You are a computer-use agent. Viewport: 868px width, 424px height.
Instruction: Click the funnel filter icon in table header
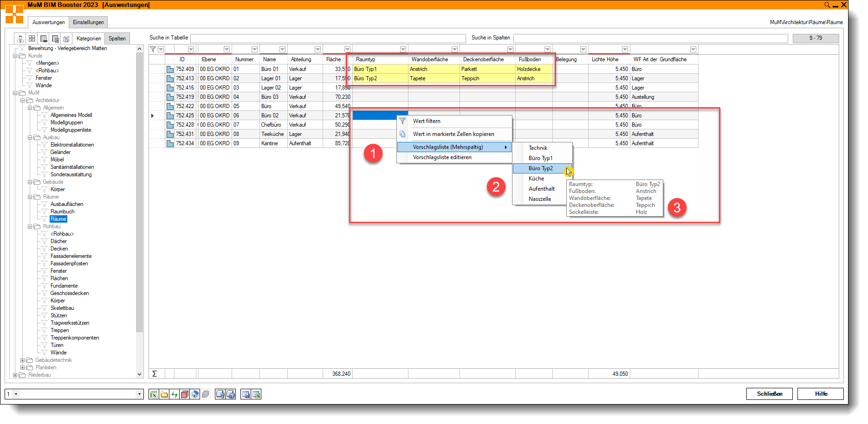click(153, 49)
